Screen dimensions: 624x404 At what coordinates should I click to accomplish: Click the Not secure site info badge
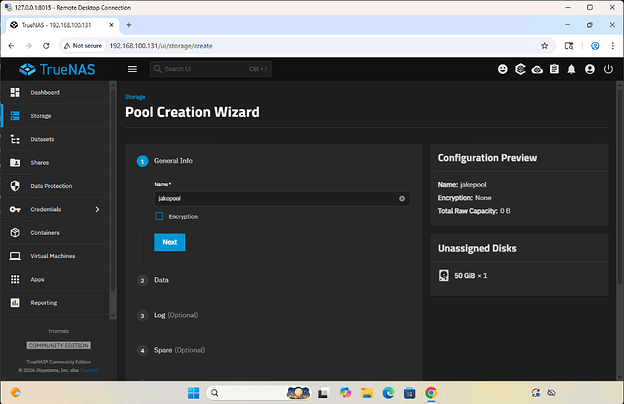(x=83, y=46)
